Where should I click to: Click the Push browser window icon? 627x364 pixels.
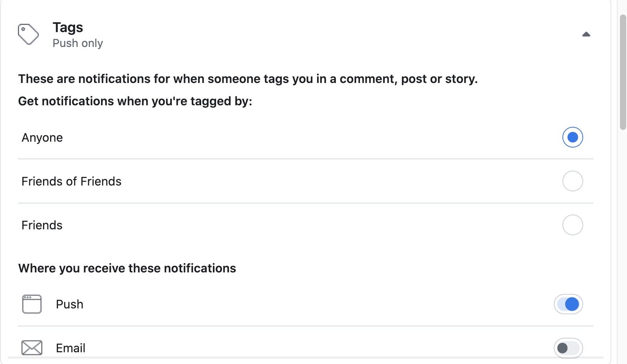(x=32, y=304)
